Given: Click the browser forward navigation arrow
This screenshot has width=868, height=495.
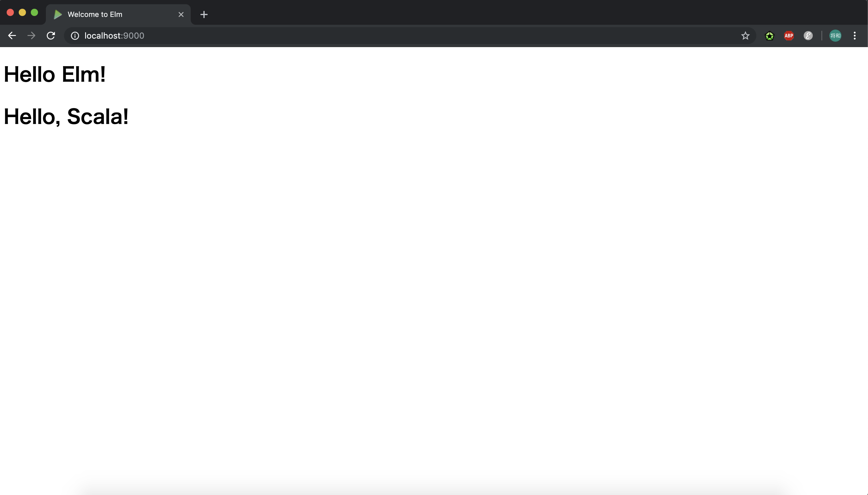Looking at the screenshot, I should pyautogui.click(x=31, y=35).
